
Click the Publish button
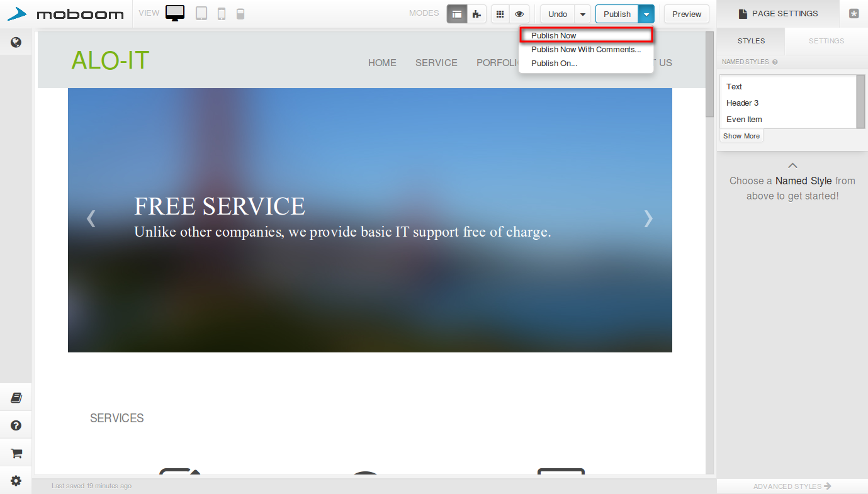617,14
